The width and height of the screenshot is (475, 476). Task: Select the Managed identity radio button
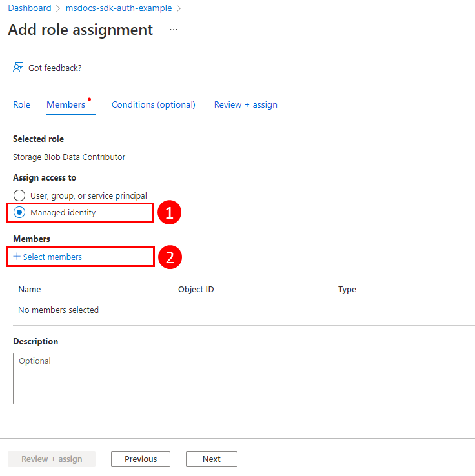click(x=19, y=212)
